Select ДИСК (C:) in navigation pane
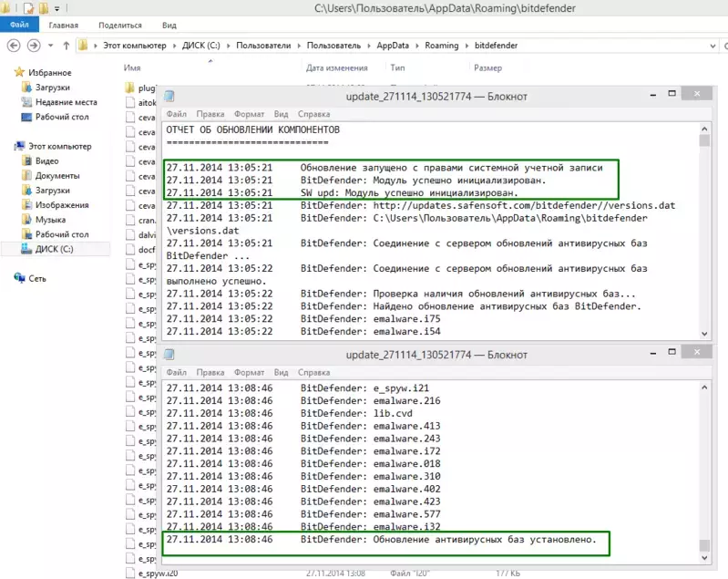This screenshot has width=728, height=579. click(55, 249)
